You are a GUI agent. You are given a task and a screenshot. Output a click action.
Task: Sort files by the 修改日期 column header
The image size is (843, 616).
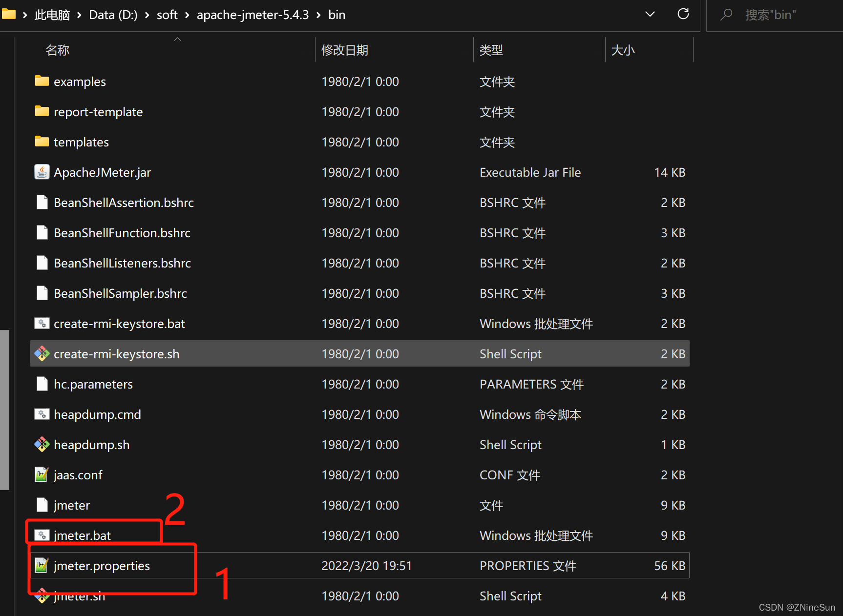[344, 50]
